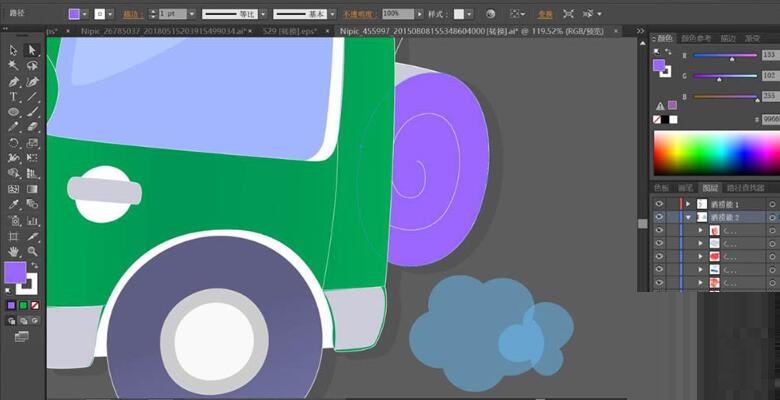
Task: Select the Pen tool
Action: point(14,81)
